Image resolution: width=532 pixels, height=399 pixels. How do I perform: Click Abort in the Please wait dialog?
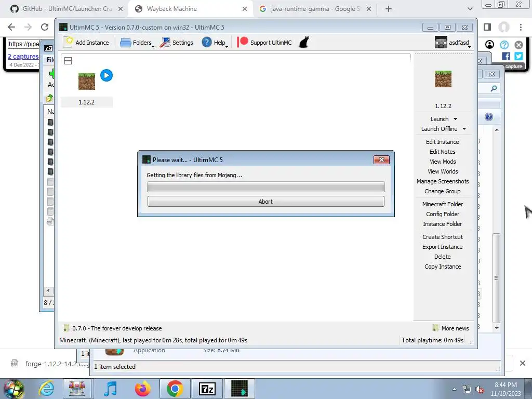(265, 201)
